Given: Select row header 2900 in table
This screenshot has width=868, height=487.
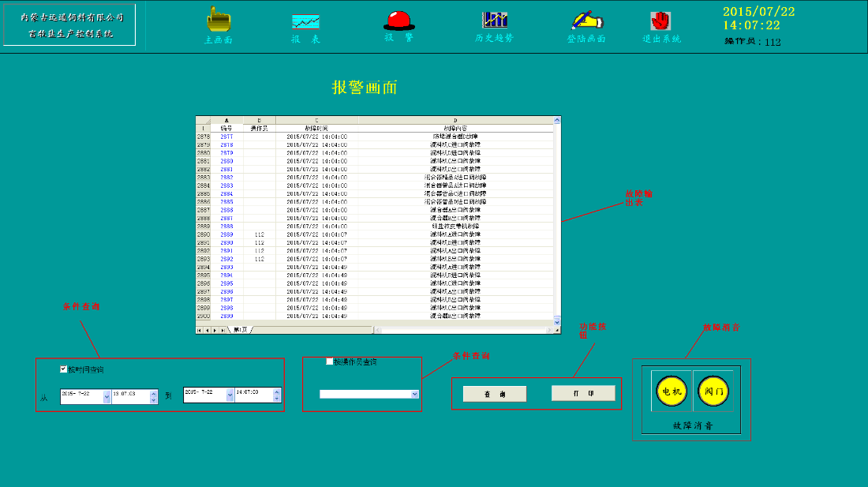Looking at the screenshot, I should pyautogui.click(x=203, y=316).
